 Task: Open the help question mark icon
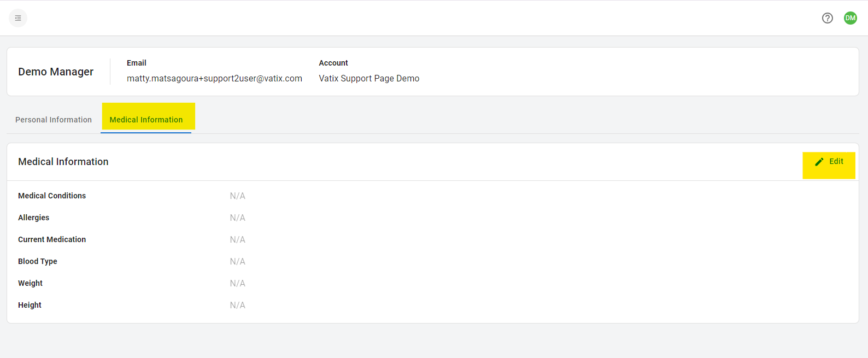(x=827, y=18)
